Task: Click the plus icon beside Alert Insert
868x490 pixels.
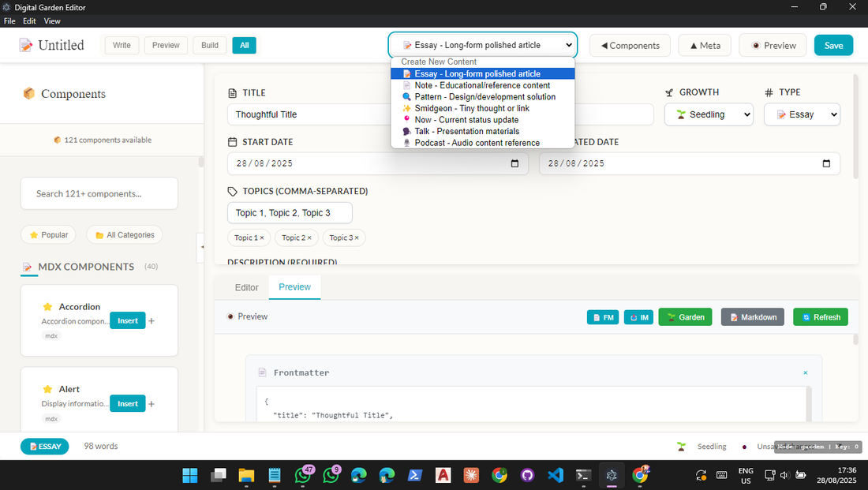Action: (x=152, y=404)
